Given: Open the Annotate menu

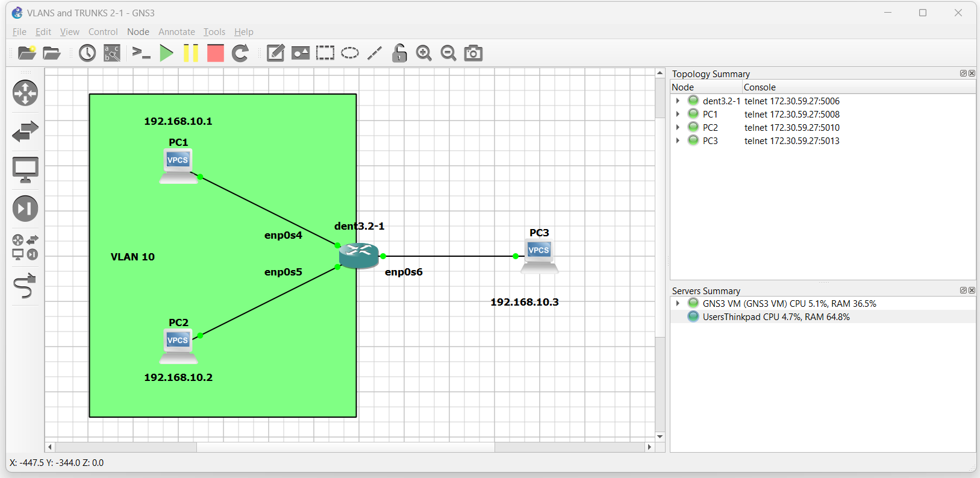Looking at the screenshot, I should tap(176, 32).
